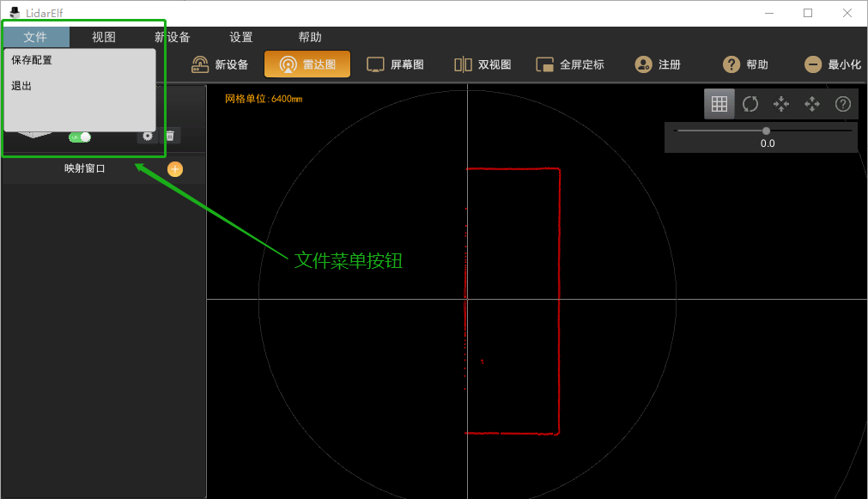The height and width of the screenshot is (499, 868).
Task: Click the 新设备 toolbar button
Action: point(220,64)
